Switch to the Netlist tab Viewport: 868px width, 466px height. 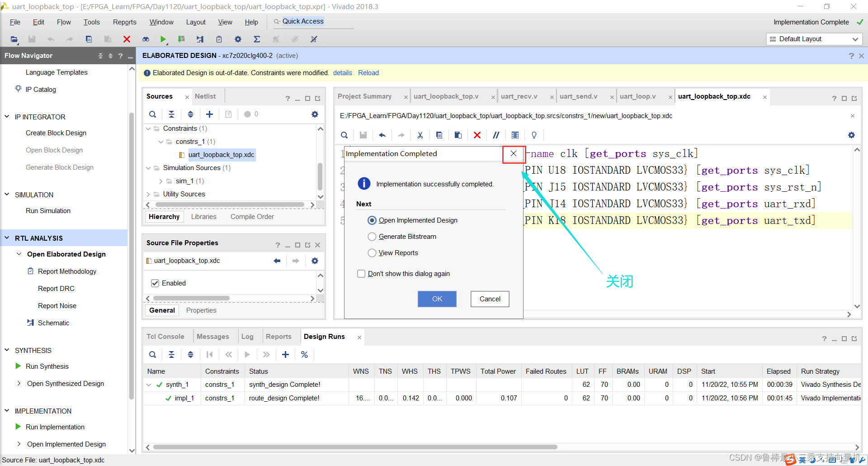click(205, 96)
